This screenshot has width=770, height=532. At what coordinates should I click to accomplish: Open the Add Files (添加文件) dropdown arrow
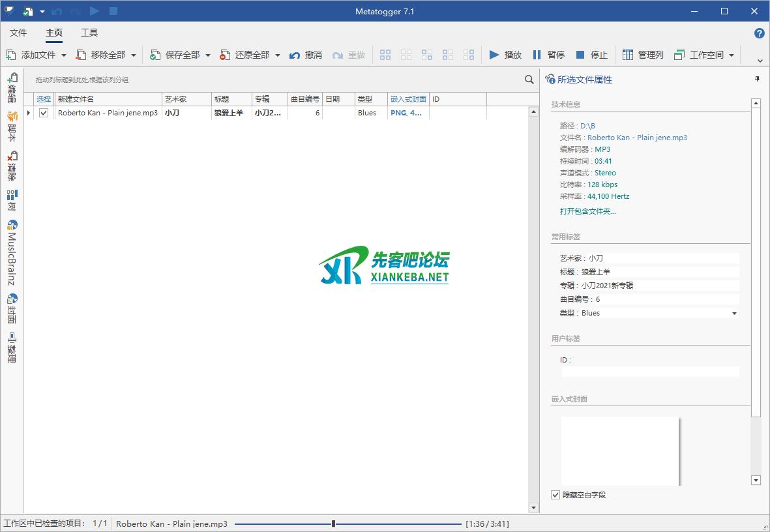click(64, 55)
